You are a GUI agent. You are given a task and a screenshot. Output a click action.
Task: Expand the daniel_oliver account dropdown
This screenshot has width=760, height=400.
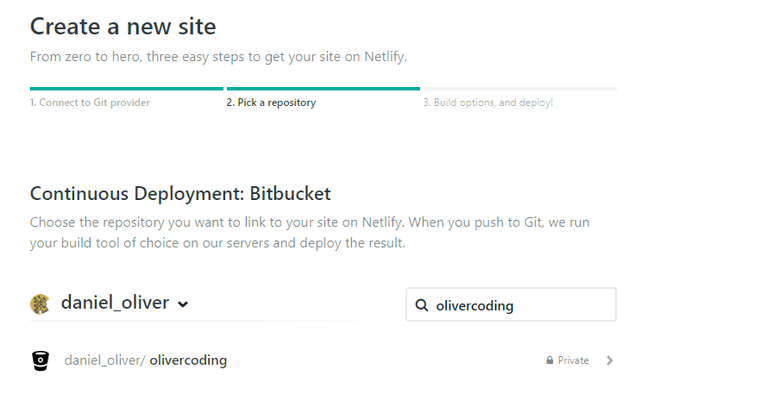[x=183, y=304]
